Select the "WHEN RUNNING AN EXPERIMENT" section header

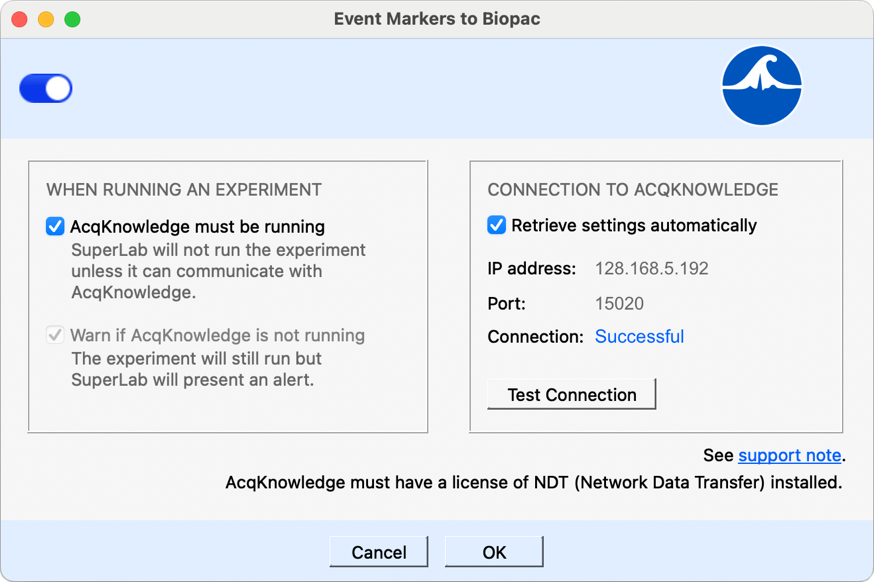pyautogui.click(x=184, y=189)
